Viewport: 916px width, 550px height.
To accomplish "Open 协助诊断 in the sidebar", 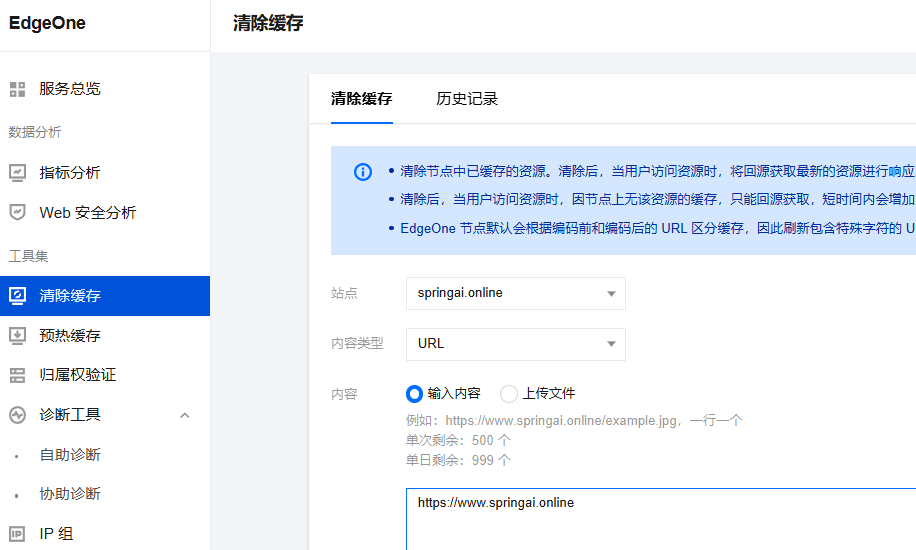I will (70, 494).
